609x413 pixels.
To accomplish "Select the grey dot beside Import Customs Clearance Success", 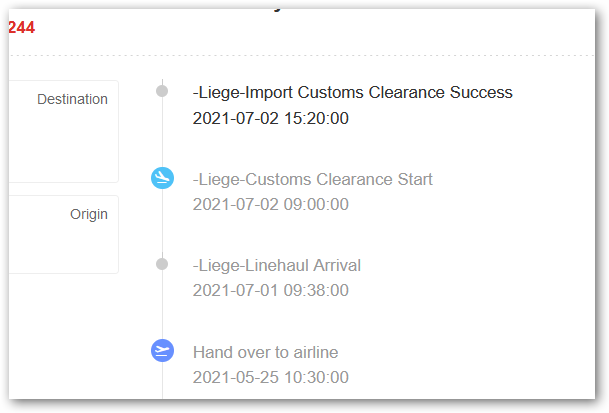I will coord(162,92).
